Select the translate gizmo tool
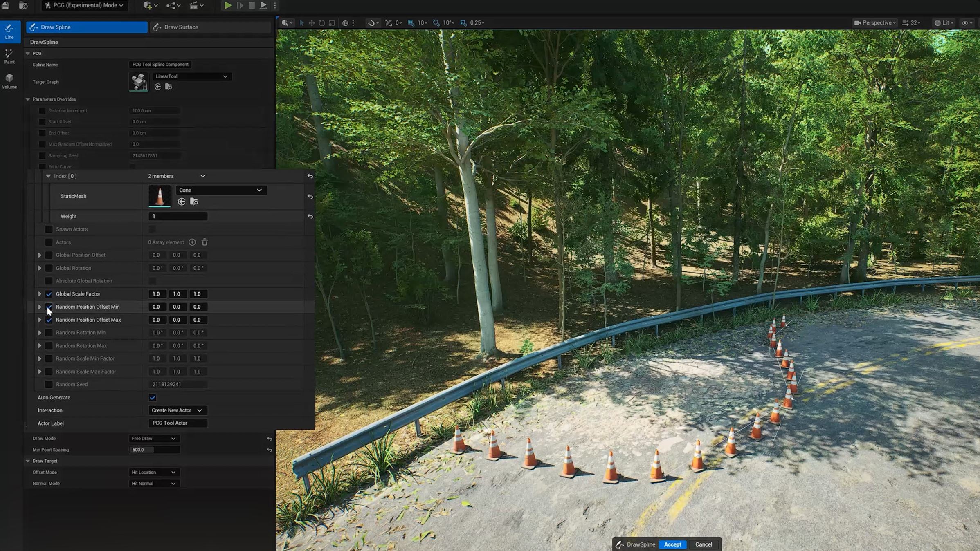The width and height of the screenshot is (980, 551). pyautogui.click(x=312, y=23)
